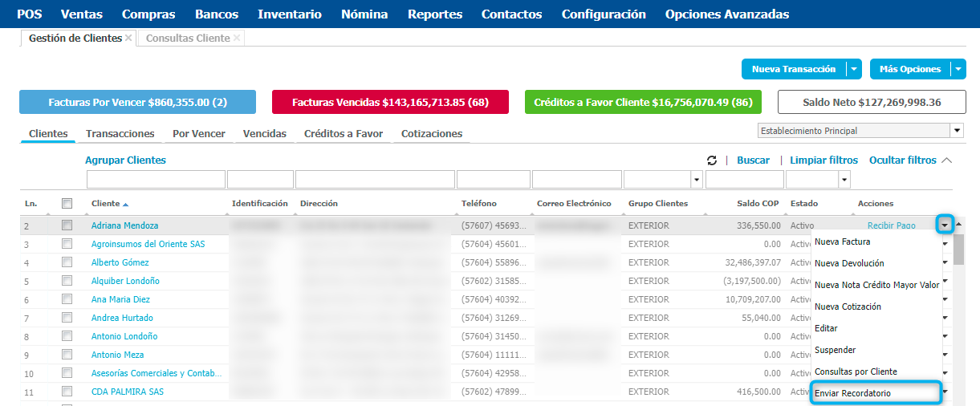Close the Consultas Cliente tab

pyautogui.click(x=237, y=39)
